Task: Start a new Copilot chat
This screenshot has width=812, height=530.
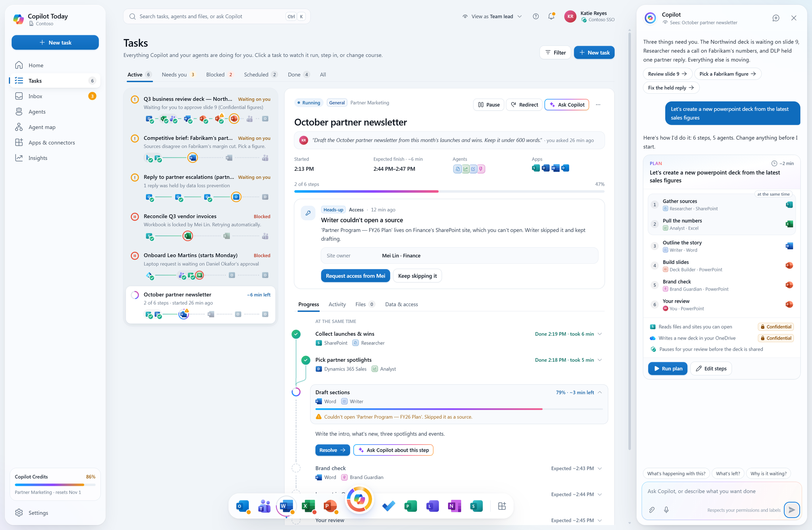Action: click(x=776, y=18)
